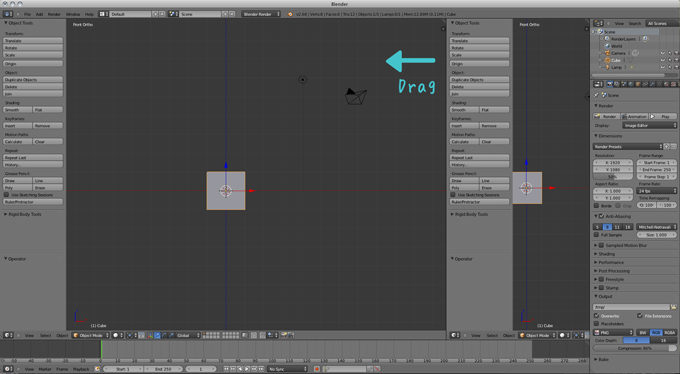680x374 pixels.
Task: Select the BW color mode
Action: point(643,332)
